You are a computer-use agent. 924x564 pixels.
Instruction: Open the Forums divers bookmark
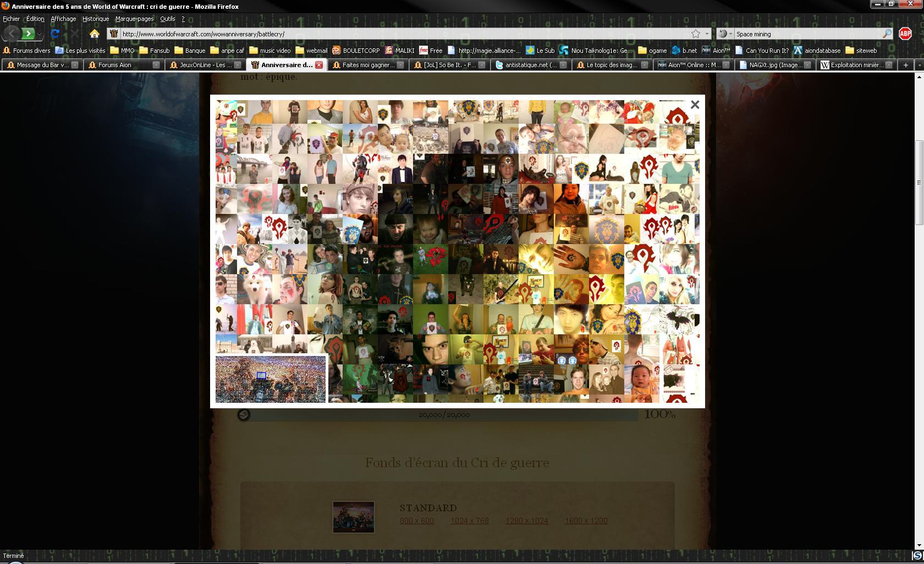click(26, 51)
